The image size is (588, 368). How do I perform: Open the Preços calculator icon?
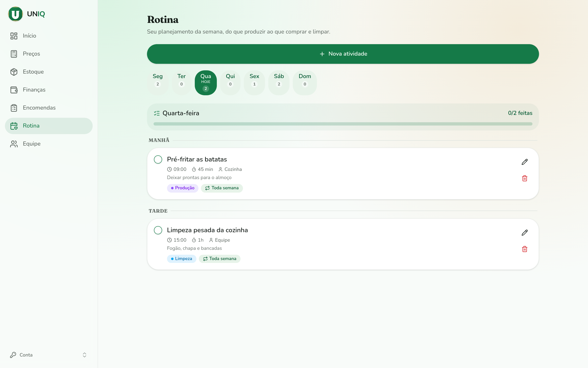pyautogui.click(x=14, y=54)
